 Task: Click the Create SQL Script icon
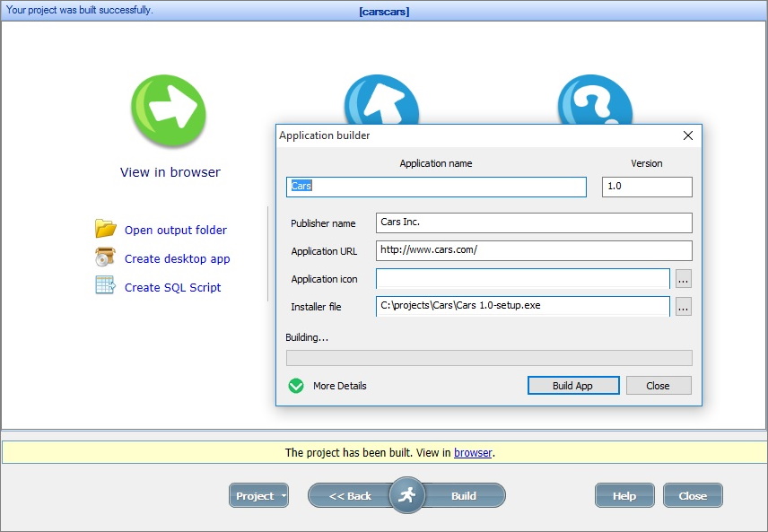[106, 286]
